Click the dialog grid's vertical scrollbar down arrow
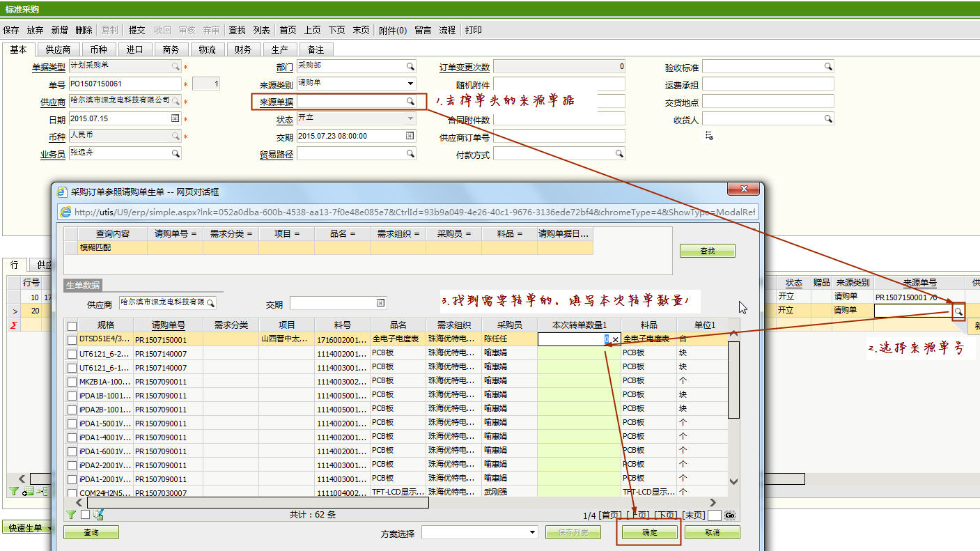This screenshot has height=551, width=980. (x=733, y=481)
